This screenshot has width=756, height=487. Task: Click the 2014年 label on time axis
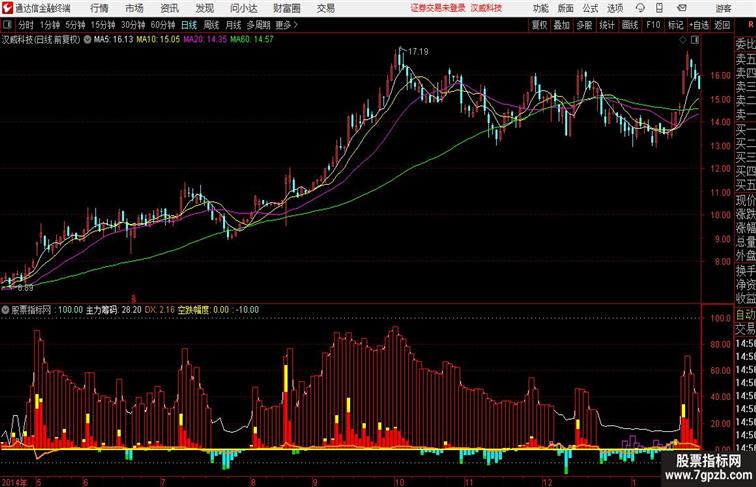tap(14, 482)
